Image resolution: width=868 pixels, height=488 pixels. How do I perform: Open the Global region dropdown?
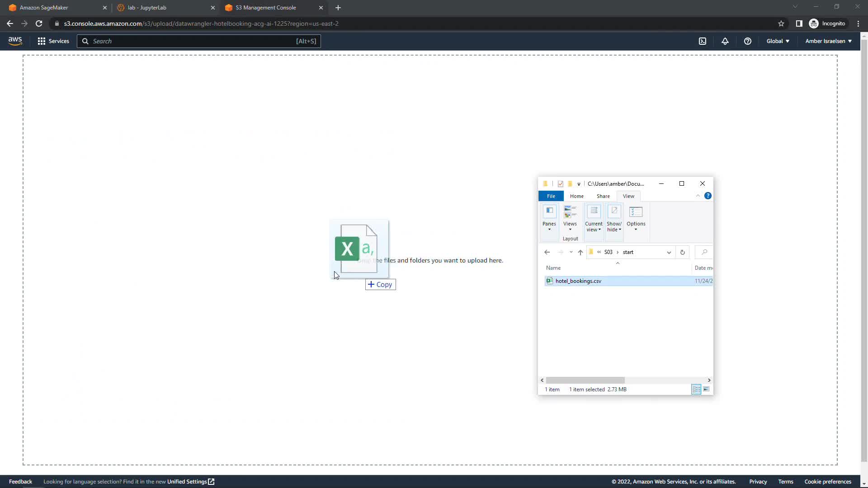click(778, 41)
